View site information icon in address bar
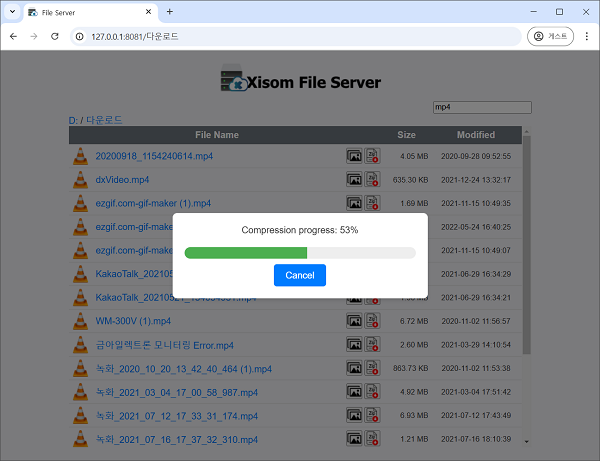 80,36
